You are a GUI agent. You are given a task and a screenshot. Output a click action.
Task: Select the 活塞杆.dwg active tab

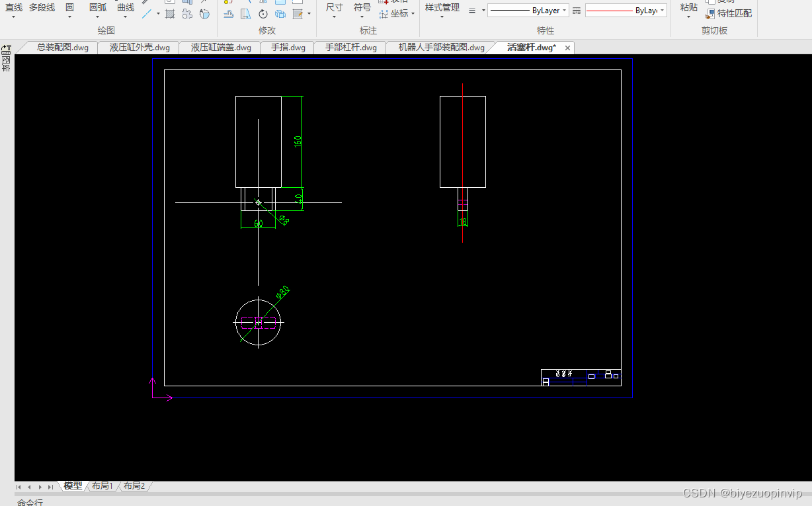531,48
